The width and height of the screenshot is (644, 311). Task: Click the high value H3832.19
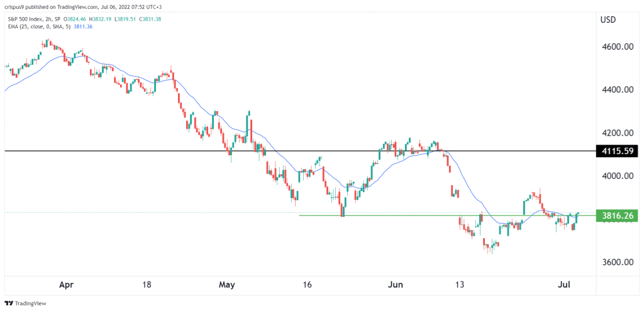pos(99,18)
